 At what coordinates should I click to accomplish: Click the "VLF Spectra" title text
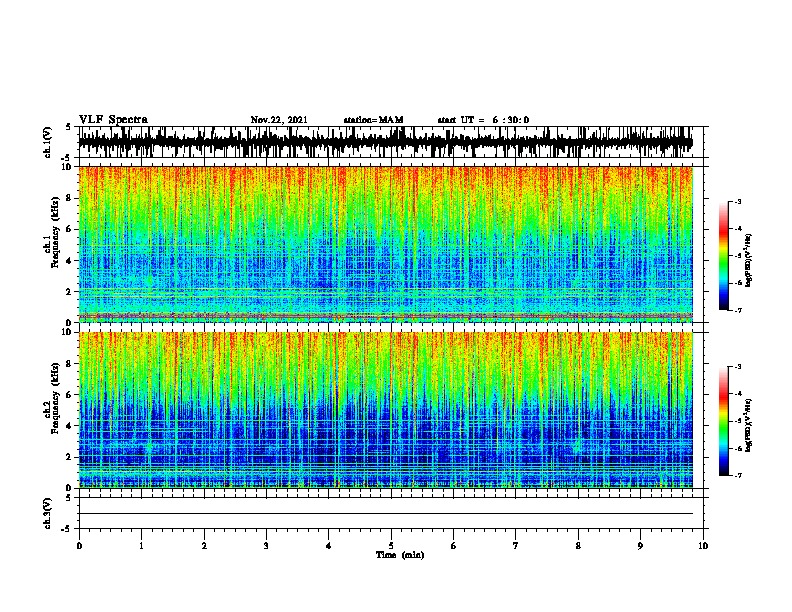point(113,120)
